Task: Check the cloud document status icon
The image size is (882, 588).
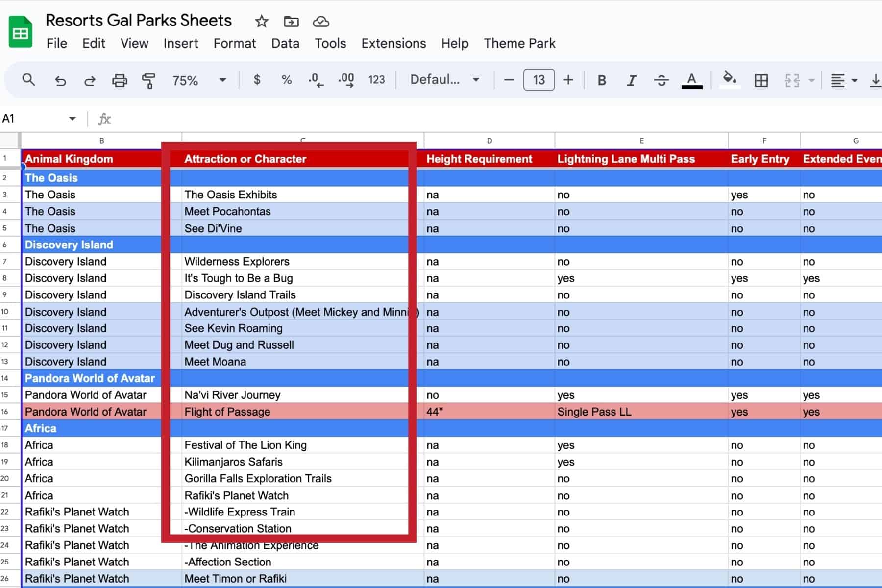Action: [321, 22]
